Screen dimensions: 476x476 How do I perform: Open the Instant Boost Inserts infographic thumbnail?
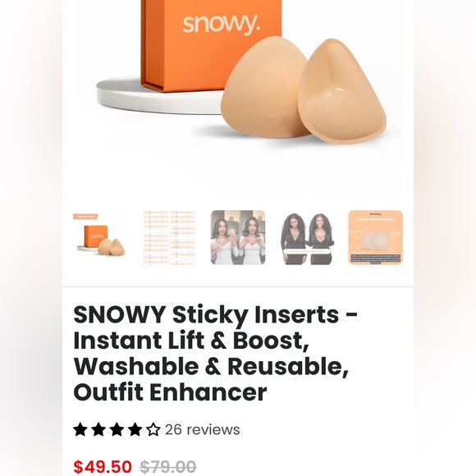tap(376, 237)
